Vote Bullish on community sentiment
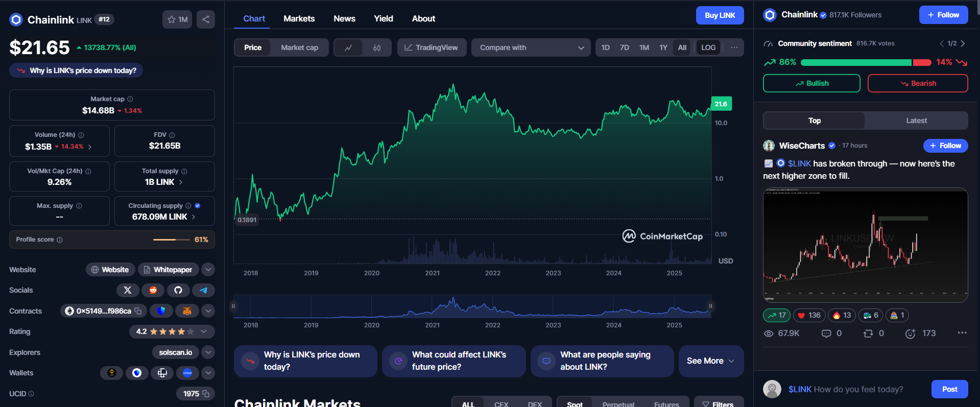The height and width of the screenshot is (407, 980). coord(811,83)
